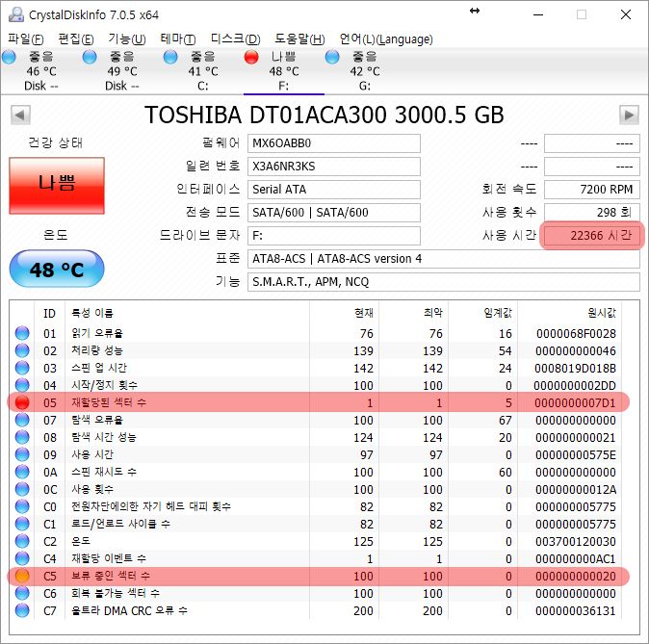Click the blue status icon for C: drive
The width and height of the screenshot is (649, 644).
(170, 57)
